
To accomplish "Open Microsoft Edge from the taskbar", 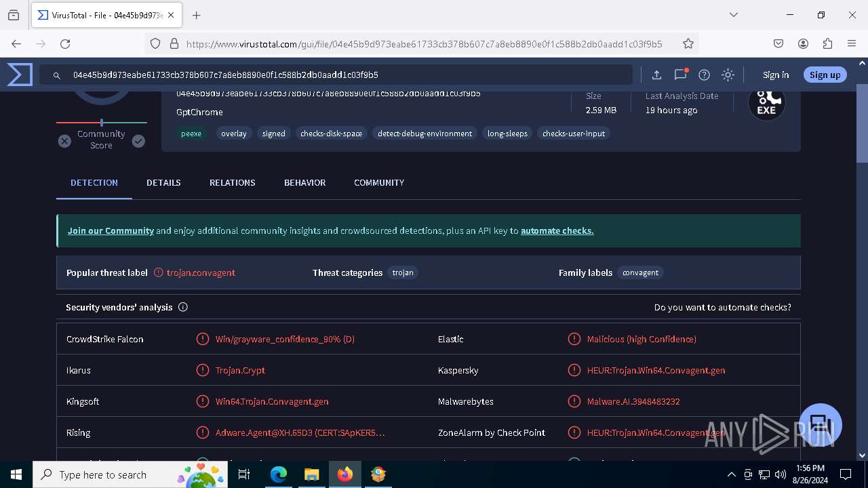I will click(279, 474).
